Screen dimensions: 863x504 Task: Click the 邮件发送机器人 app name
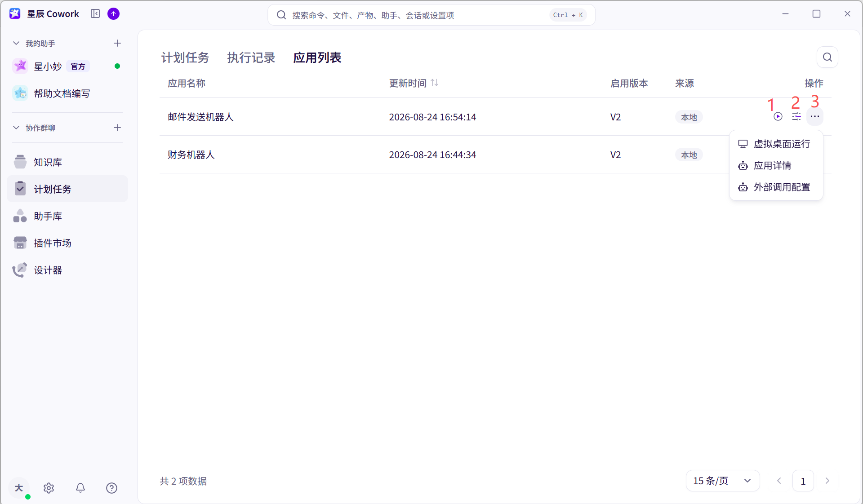click(x=200, y=117)
